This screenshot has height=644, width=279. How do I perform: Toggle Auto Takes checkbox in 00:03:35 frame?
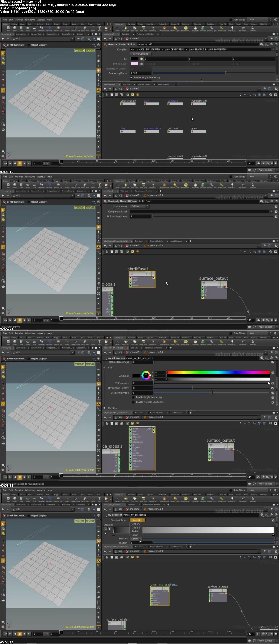click(231, 333)
